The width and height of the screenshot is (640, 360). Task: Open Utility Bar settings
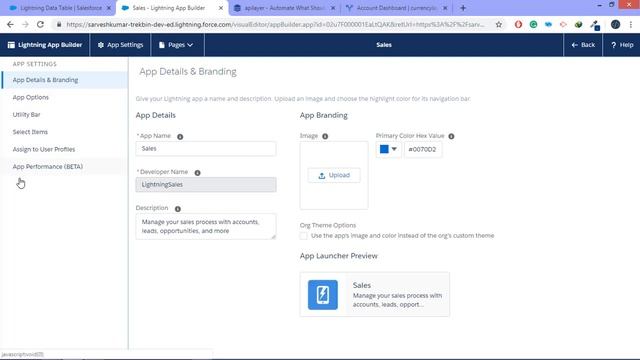click(64, 115)
